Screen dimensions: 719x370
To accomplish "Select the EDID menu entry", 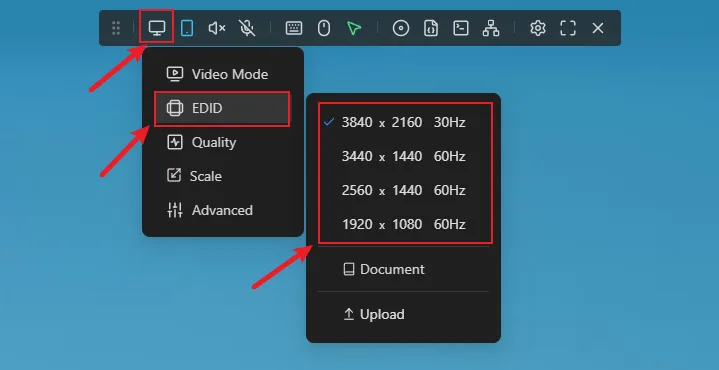I will point(223,108).
